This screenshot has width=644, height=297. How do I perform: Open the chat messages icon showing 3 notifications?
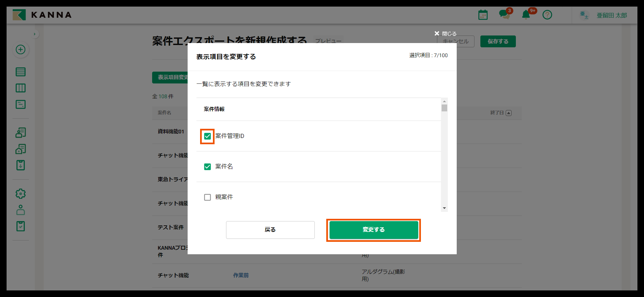click(504, 15)
